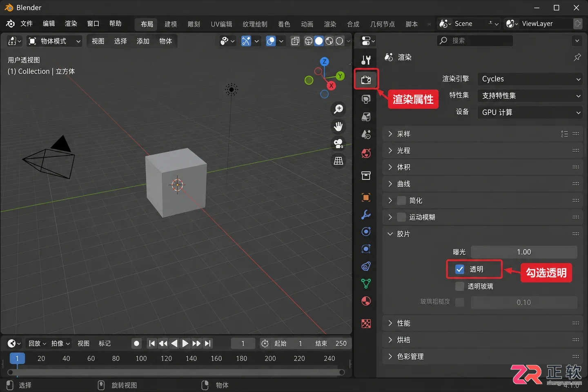
Task: Expand the 光程 panel
Action: [x=482, y=151]
